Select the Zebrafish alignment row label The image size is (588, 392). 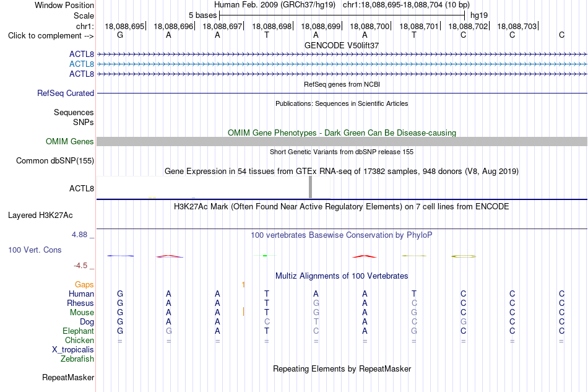[77, 359]
